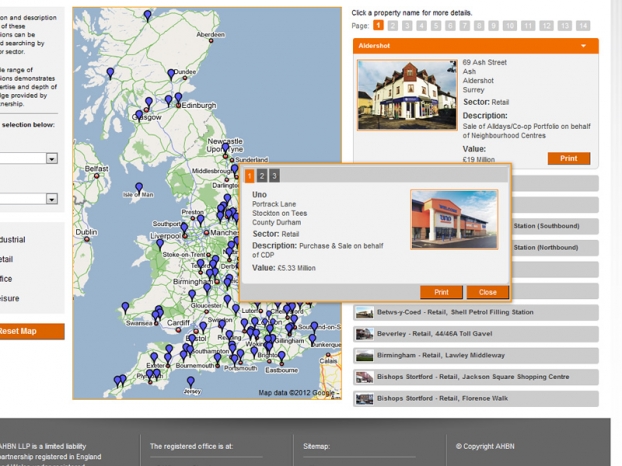Click the map pin near Gloucester
The height and width of the screenshot is (466, 622).
(192, 295)
